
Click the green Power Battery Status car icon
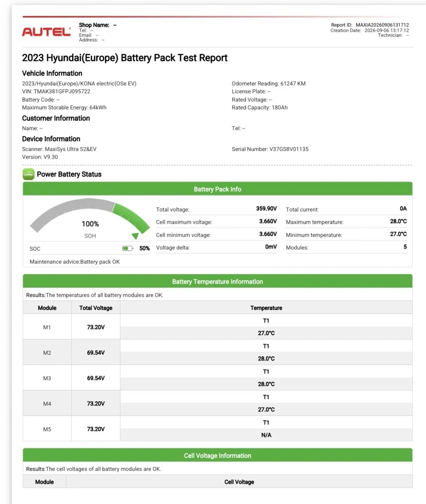[29, 174]
